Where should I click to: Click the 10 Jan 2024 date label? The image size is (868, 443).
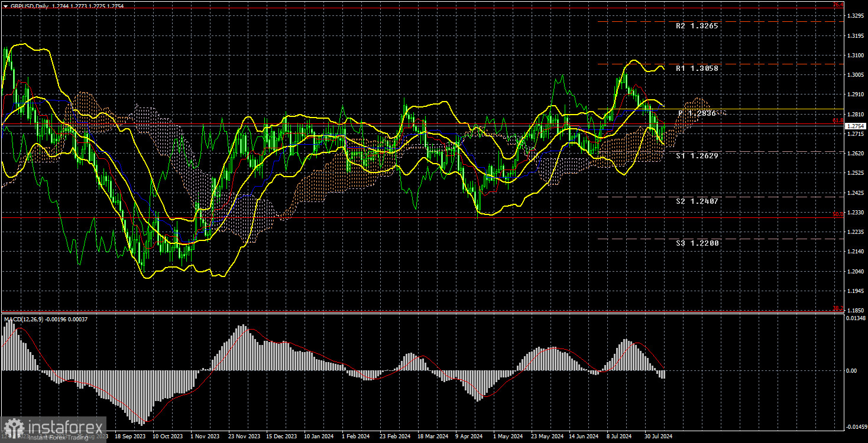pos(320,437)
